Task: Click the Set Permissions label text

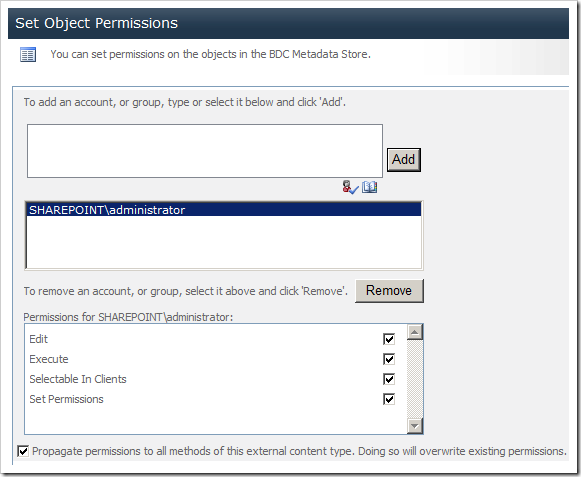Action: tap(66, 399)
